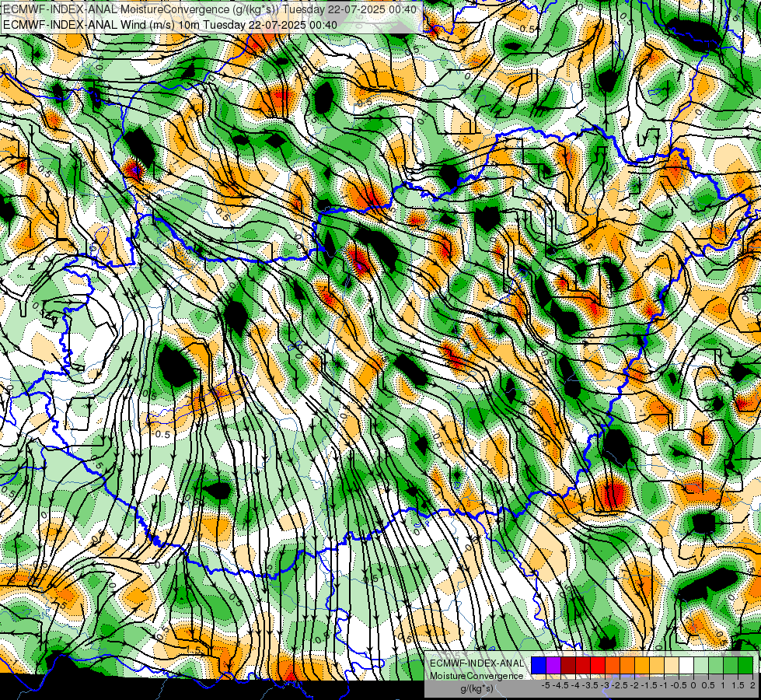Screen dimensions: 761x700
Task: Click the legend label ECMWF-INDEX-ANAL
Action: (476, 663)
